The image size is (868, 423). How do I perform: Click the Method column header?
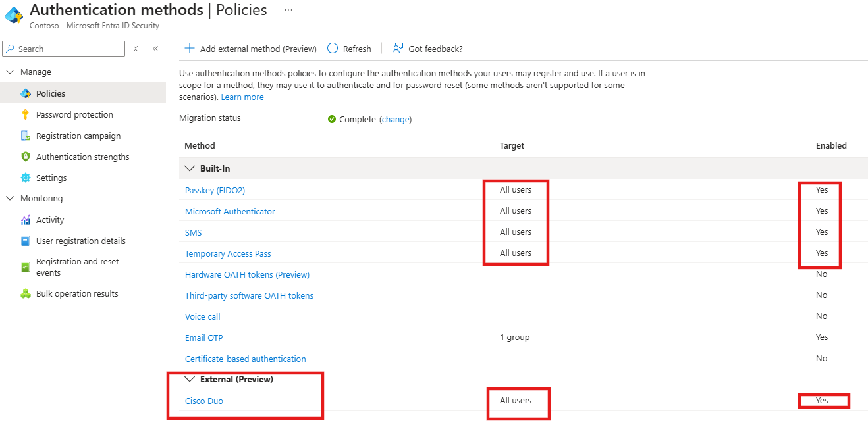(200, 145)
